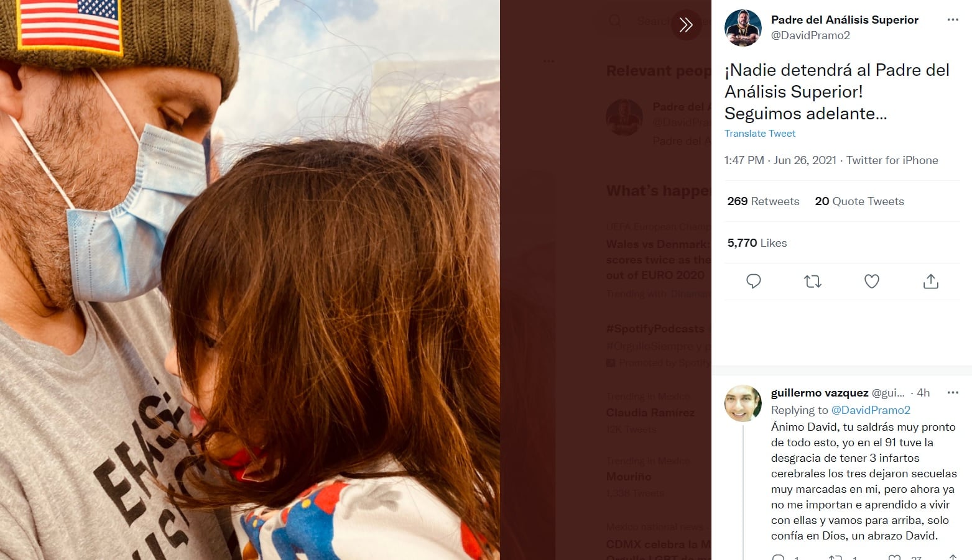Screen dimensions: 972x560
Task: Click the 1:47 PM Jun 26, 2021 timestamp
Action: coord(780,160)
